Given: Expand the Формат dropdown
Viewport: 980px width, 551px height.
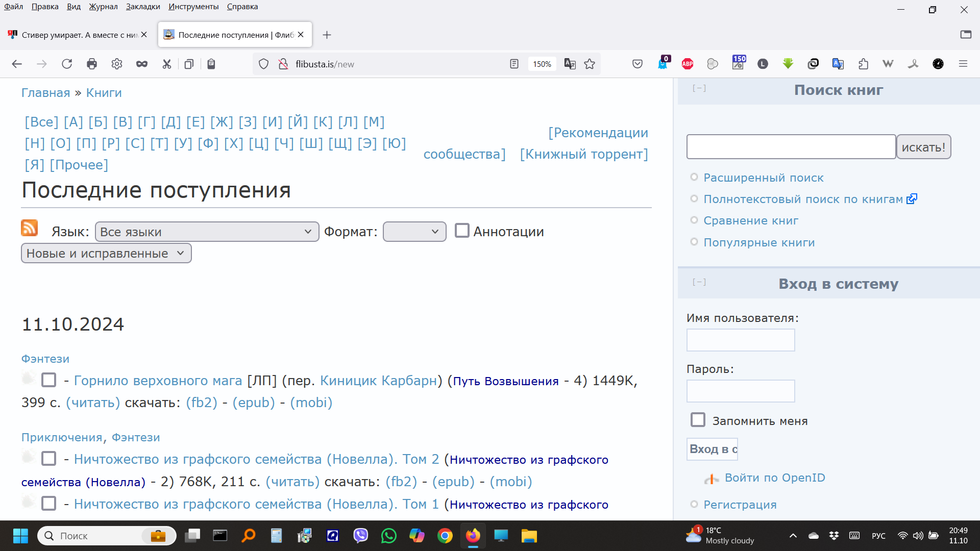Looking at the screenshot, I should pos(414,232).
